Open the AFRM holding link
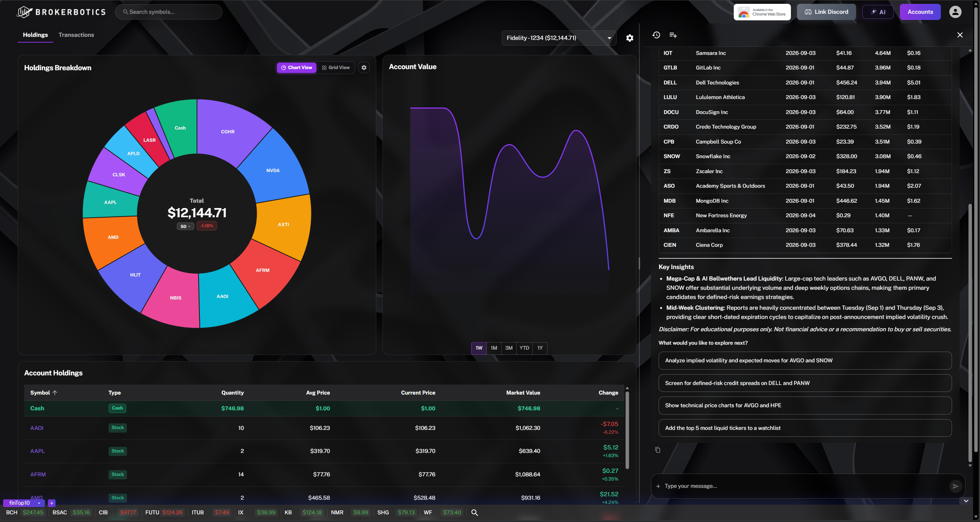This screenshot has width=980, height=522. click(x=38, y=474)
